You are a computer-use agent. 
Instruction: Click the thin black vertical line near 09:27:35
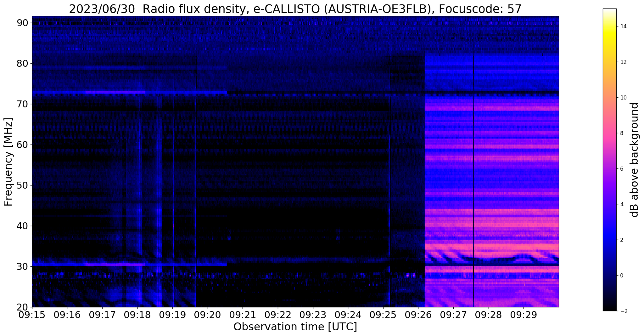pos(473,181)
